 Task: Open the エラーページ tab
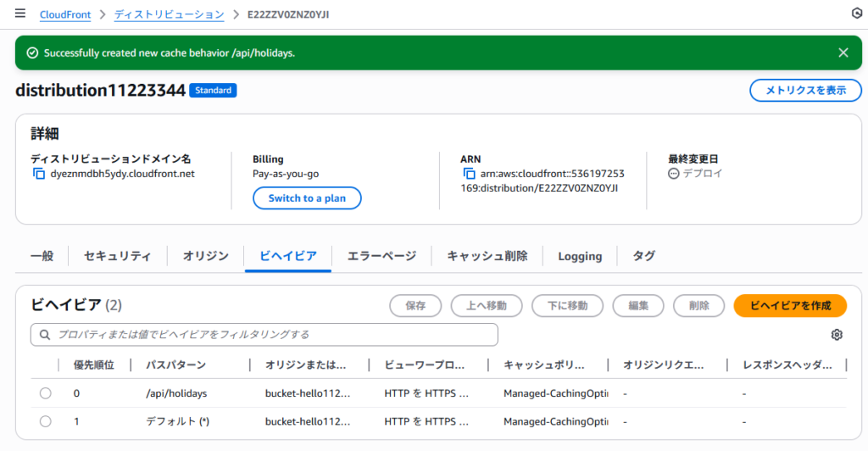381,256
